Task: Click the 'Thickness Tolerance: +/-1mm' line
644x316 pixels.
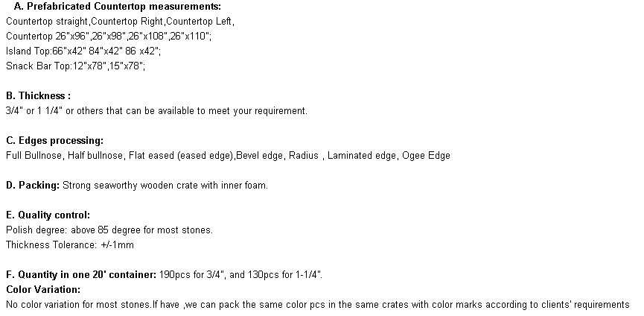Action: (70, 245)
